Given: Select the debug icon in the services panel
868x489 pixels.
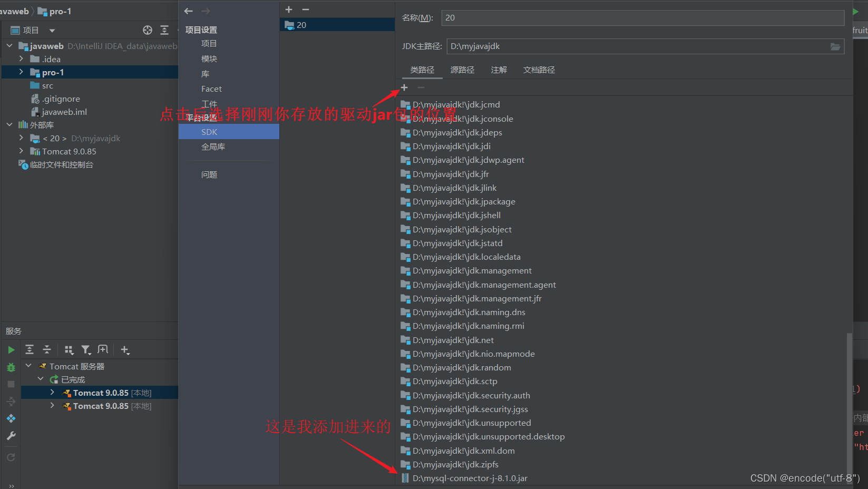Looking at the screenshot, I should (x=11, y=367).
